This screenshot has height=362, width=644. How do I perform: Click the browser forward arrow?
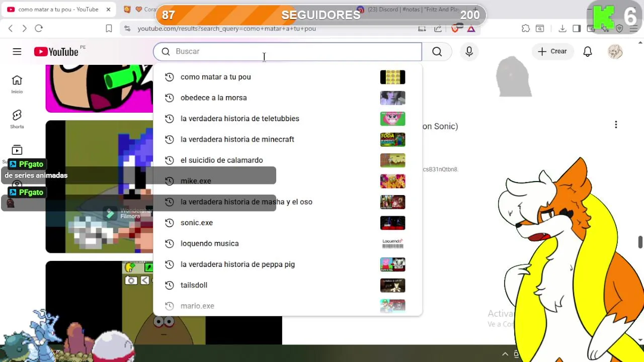pyautogui.click(x=24, y=28)
